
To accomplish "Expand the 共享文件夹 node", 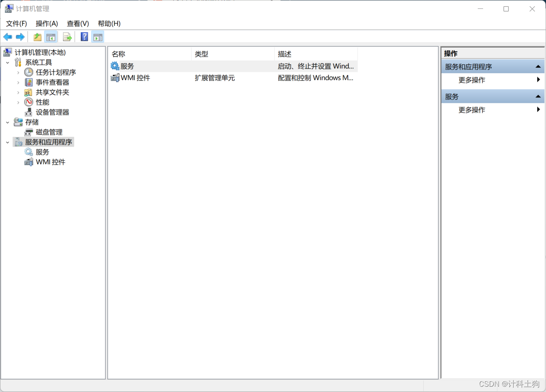I will point(18,93).
